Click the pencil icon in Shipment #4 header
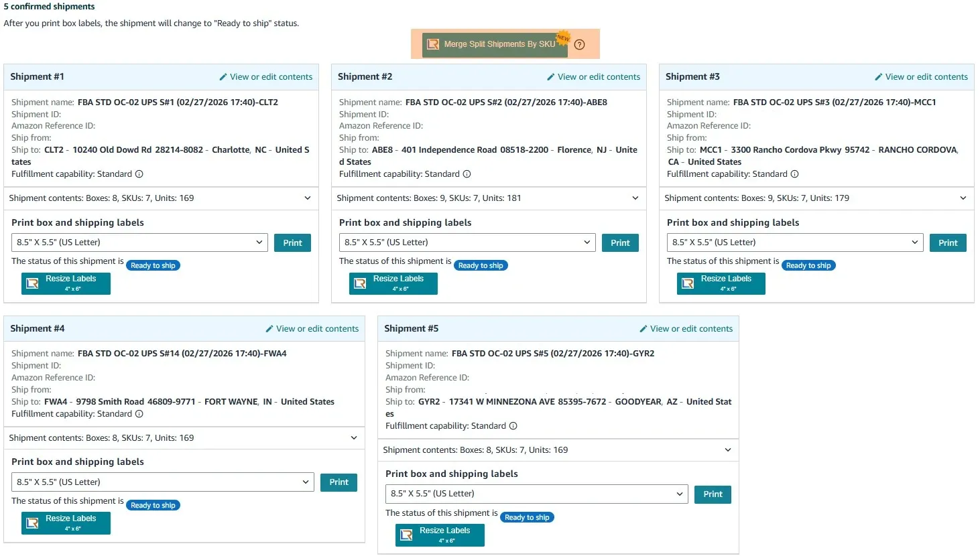This screenshot has width=980, height=556. 269,329
